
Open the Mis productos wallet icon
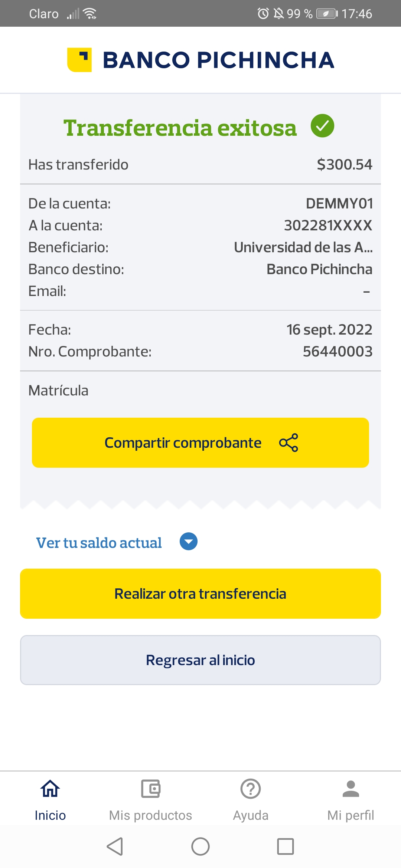[x=150, y=788]
